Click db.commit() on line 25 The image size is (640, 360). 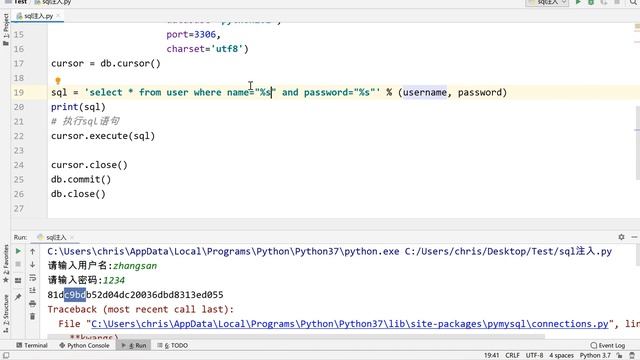81,179
